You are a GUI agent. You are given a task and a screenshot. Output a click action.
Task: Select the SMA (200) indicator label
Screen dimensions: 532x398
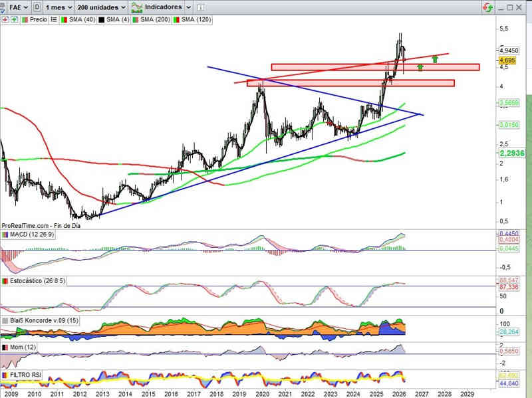tap(156, 20)
